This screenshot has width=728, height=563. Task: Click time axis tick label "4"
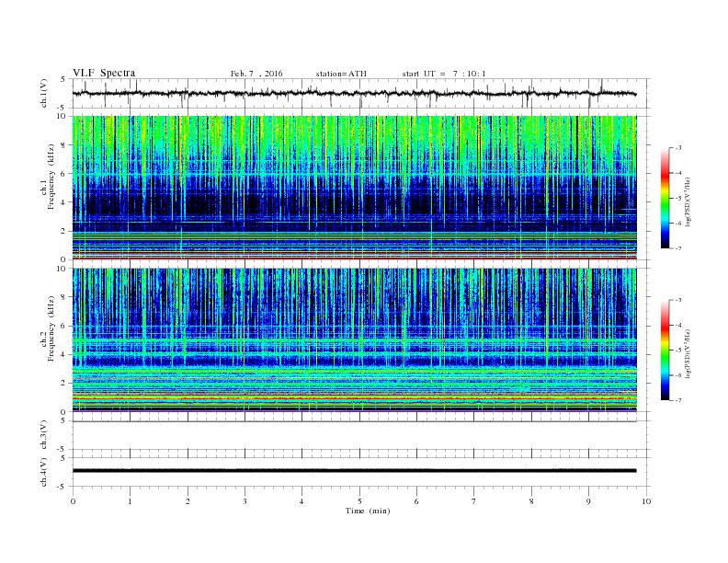tap(301, 501)
